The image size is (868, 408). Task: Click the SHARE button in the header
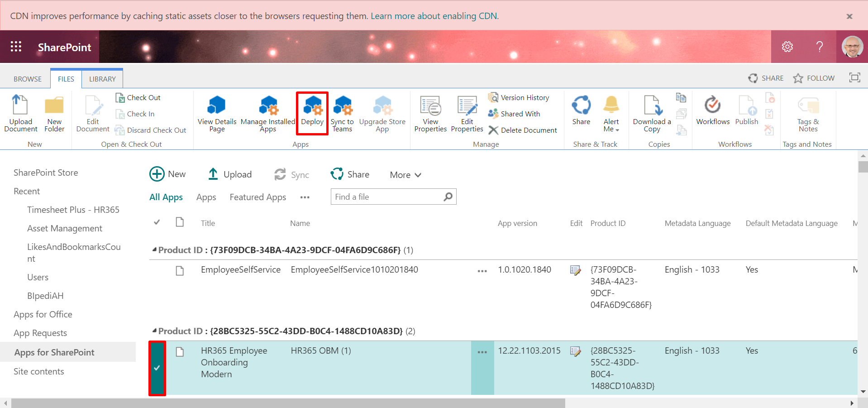coord(766,78)
